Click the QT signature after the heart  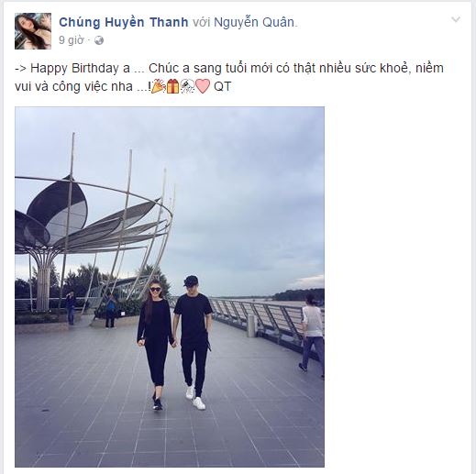[222, 86]
